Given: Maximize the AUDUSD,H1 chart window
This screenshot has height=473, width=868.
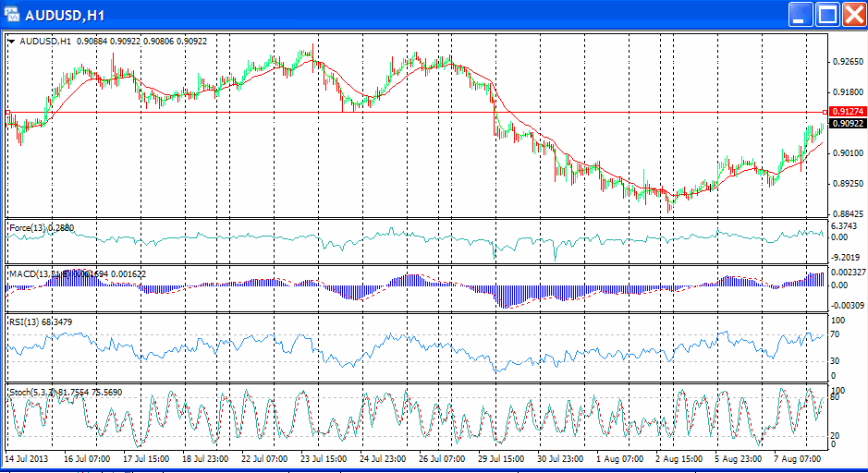Looking at the screenshot, I should coord(827,15).
